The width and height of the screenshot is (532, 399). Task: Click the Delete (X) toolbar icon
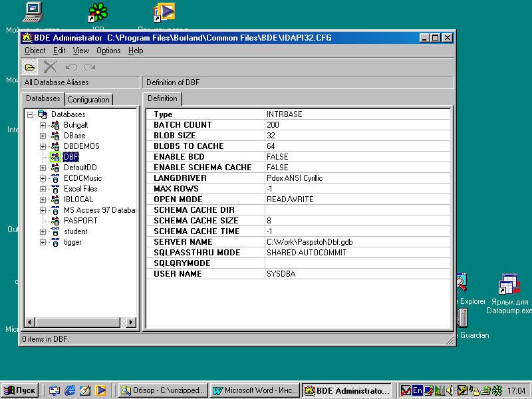click(51, 67)
